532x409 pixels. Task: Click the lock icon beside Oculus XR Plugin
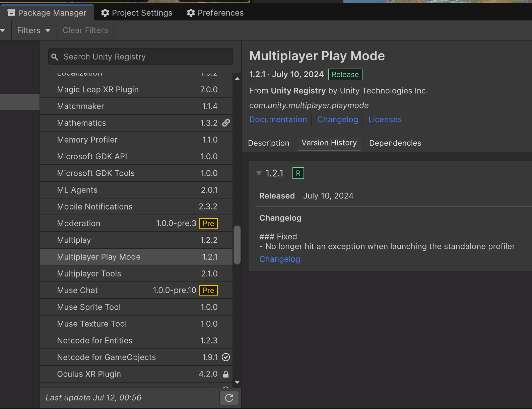[x=226, y=374]
